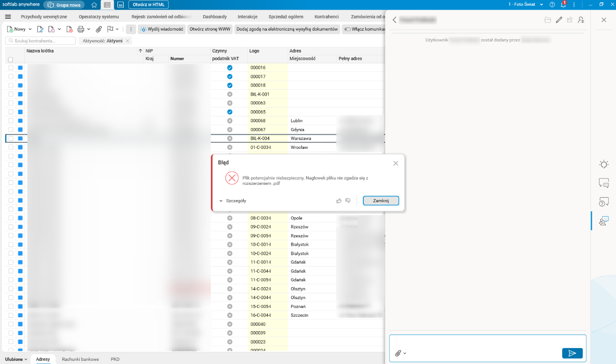The width and height of the screenshot is (616, 364).
Task: Tick the checkbox for row BIL-K-001
Action: coord(11,94)
